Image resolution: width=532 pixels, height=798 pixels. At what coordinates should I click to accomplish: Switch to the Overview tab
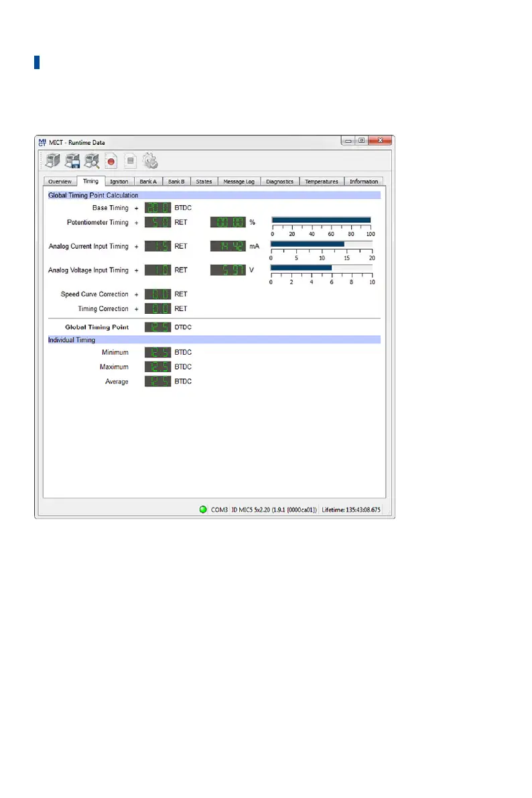pos(60,182)
